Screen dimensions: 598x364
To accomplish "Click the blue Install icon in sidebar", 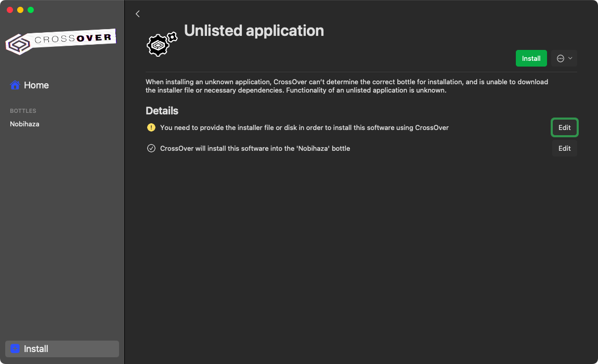I will (15, 349).
